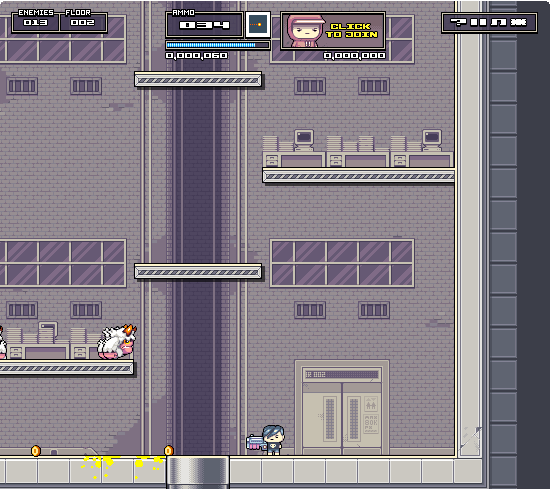Click the white furry horned monster

click(x=117, y=342)
